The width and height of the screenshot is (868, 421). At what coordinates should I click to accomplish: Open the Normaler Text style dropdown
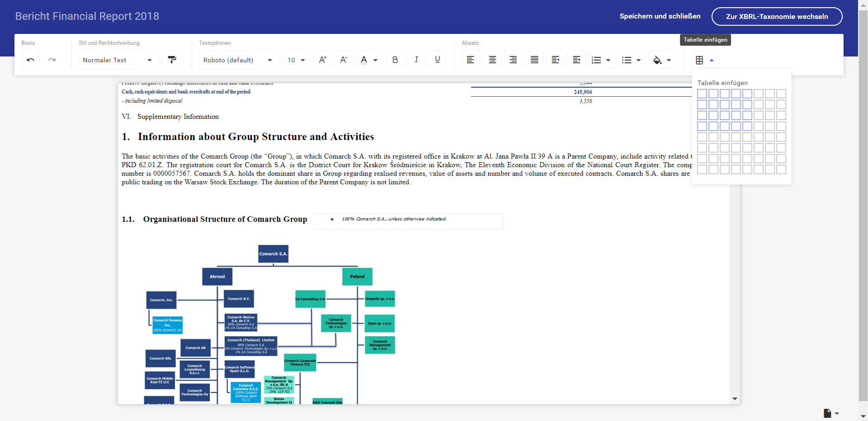pyautogui.click(x=119, y=60)
